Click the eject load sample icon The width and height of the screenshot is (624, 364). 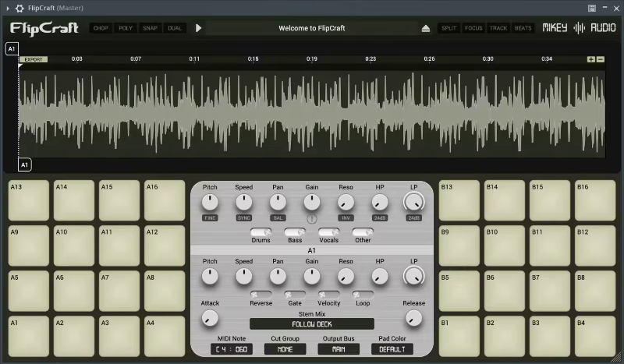pos(425,28)
